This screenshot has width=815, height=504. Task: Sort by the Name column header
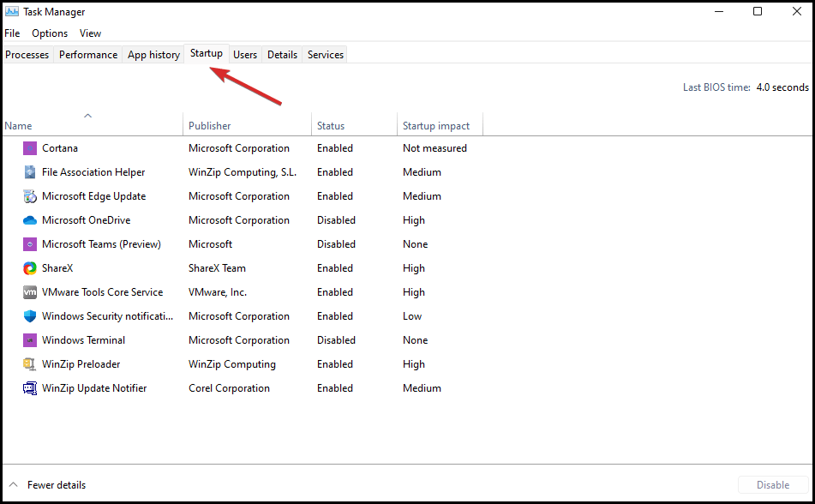(x=18, y=126)
